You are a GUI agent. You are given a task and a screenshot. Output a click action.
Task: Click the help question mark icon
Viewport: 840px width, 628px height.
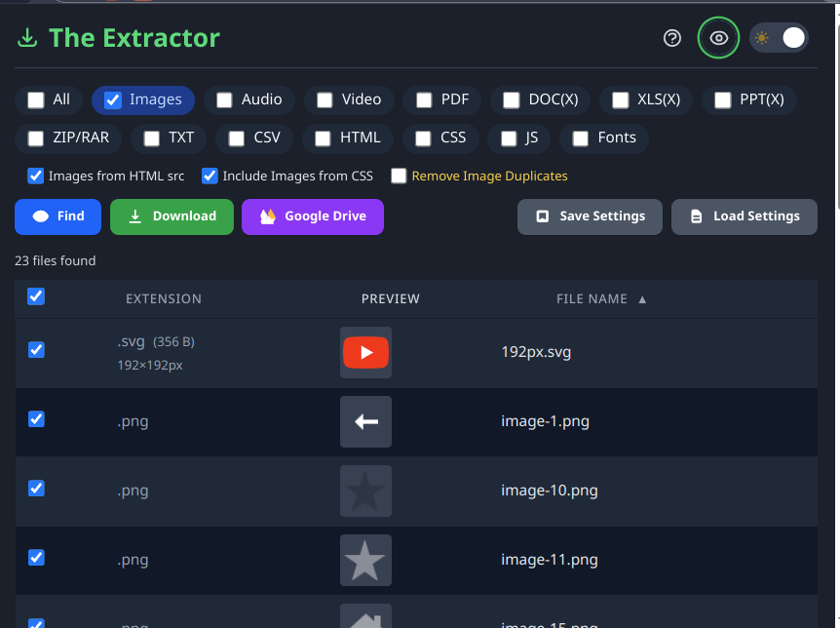coord(671,38)
